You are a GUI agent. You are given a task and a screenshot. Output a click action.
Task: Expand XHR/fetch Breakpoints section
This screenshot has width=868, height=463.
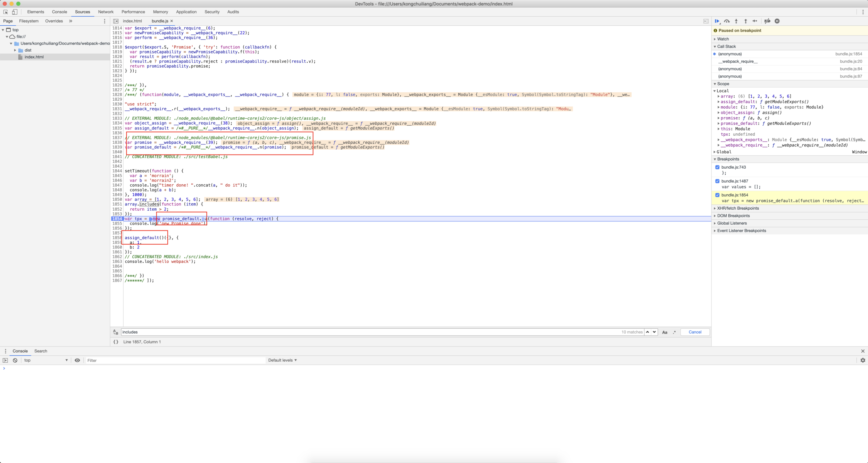pyautogui.click(x=738, y=208)
